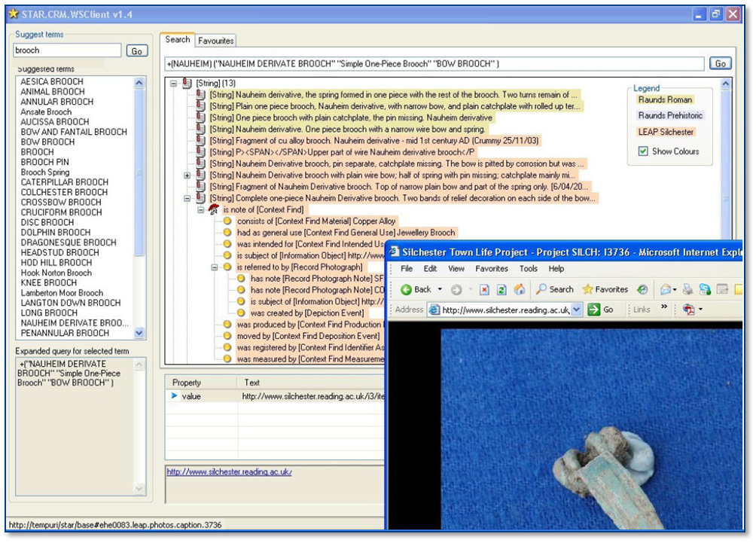Image resolution: width=756 pixels, height=543 pixels.
Task: Open View menu in Internet Explorer
Action: [x=456, y=269]
